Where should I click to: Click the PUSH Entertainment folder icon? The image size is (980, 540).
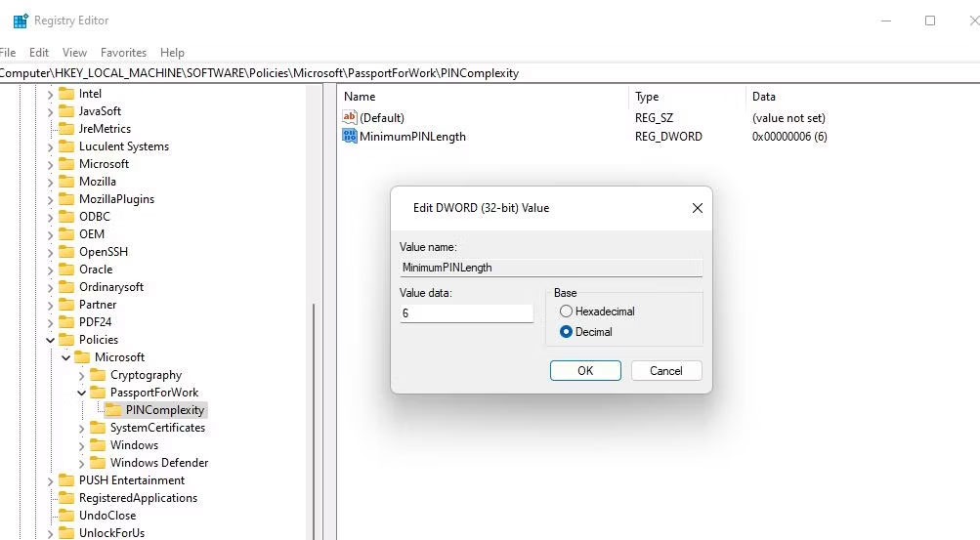click(x=66, y=480)
